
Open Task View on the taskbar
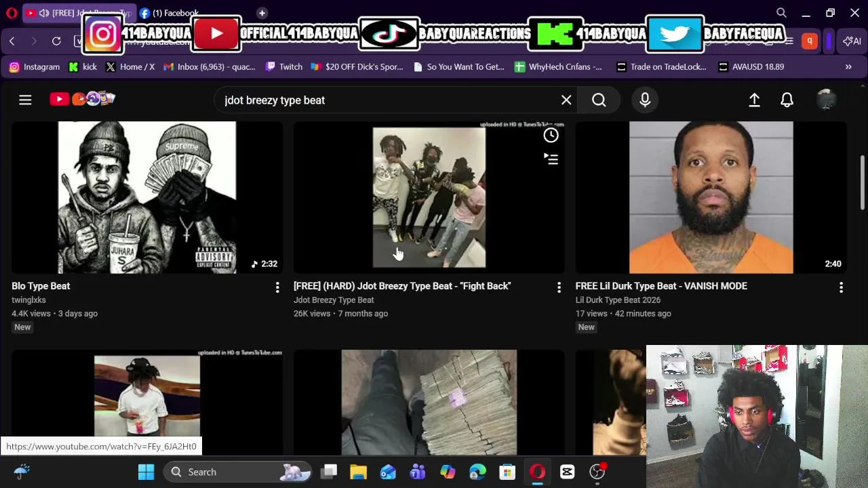point(329,472)
